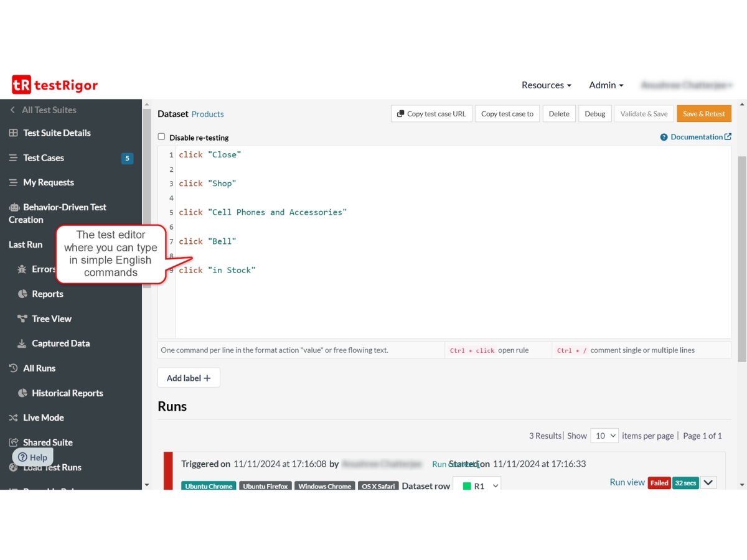The image size is (747, 560).
Task: Click editor line click "Shop"
Action: (x=207, y=184)
